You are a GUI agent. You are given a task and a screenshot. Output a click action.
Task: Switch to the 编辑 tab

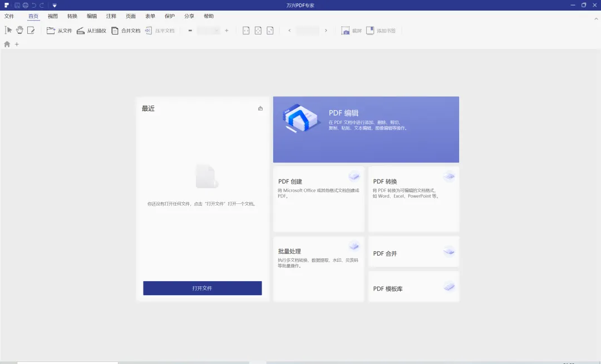92,16
